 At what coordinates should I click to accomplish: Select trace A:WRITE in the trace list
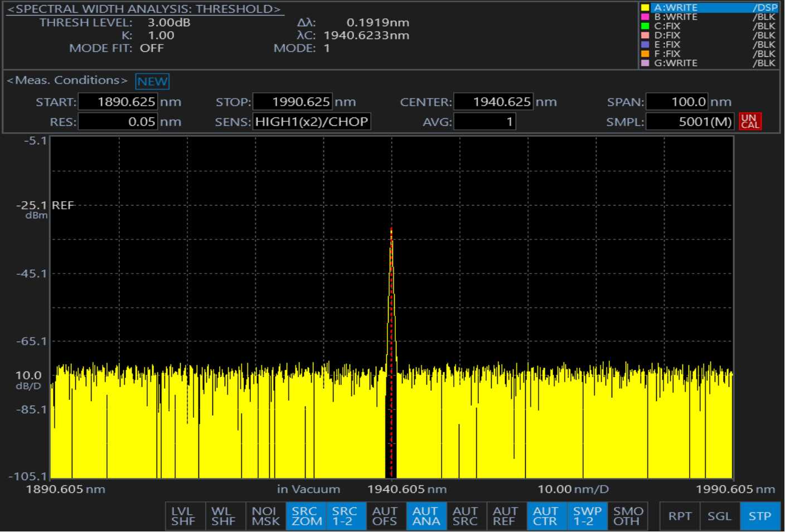pyautogui.click(x=708, y=8)
